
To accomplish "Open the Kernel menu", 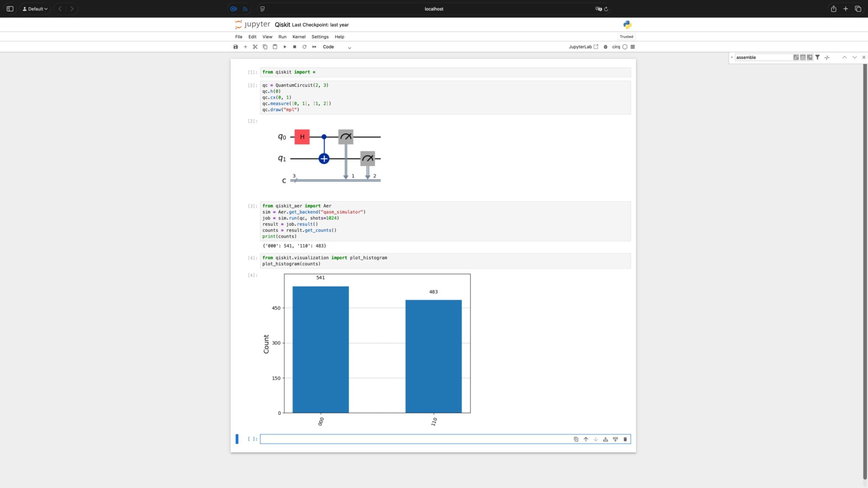I will [298, 37].
